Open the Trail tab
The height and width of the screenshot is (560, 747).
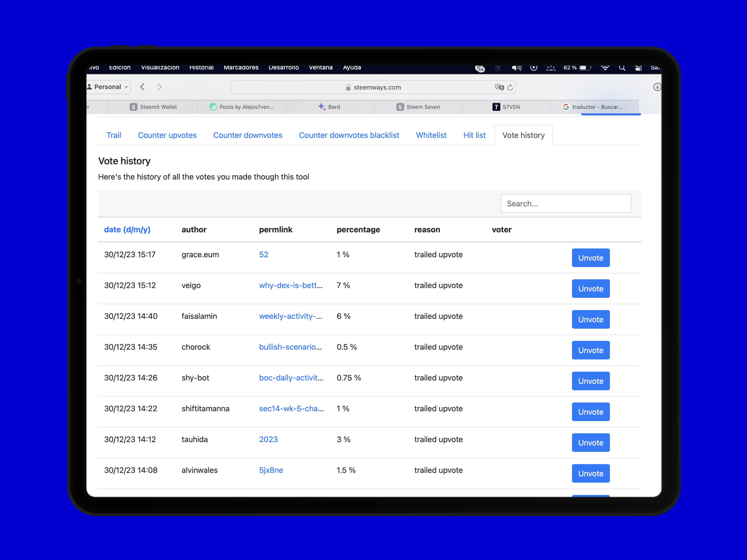click(x=114, y=135)
